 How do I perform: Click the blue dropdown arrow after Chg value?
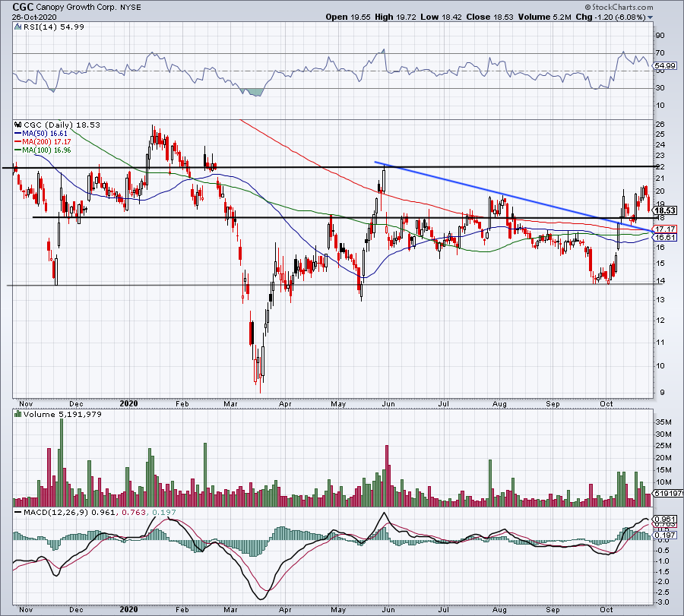pos(651,17)
